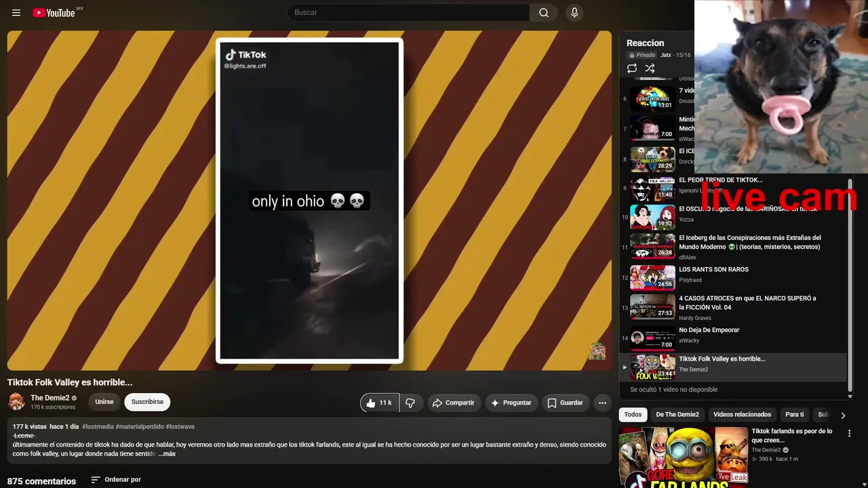Select current Tiktok Folk Valley playlist item

[733, 367]
